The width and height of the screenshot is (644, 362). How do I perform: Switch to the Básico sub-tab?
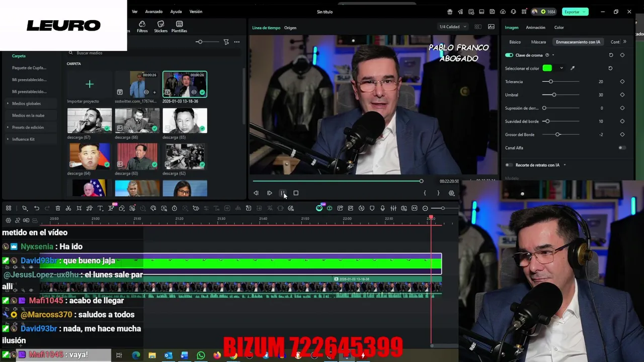[515, 42]
